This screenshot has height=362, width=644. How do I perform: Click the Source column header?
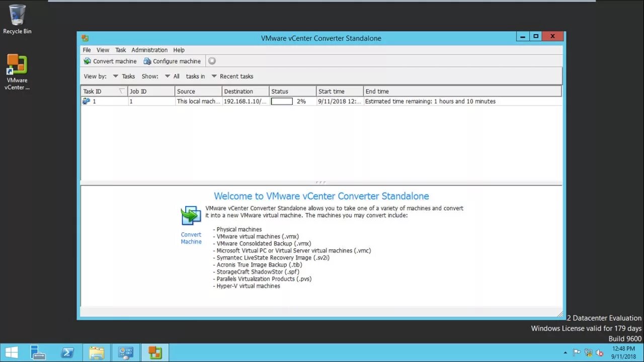(x=198, y=91)
